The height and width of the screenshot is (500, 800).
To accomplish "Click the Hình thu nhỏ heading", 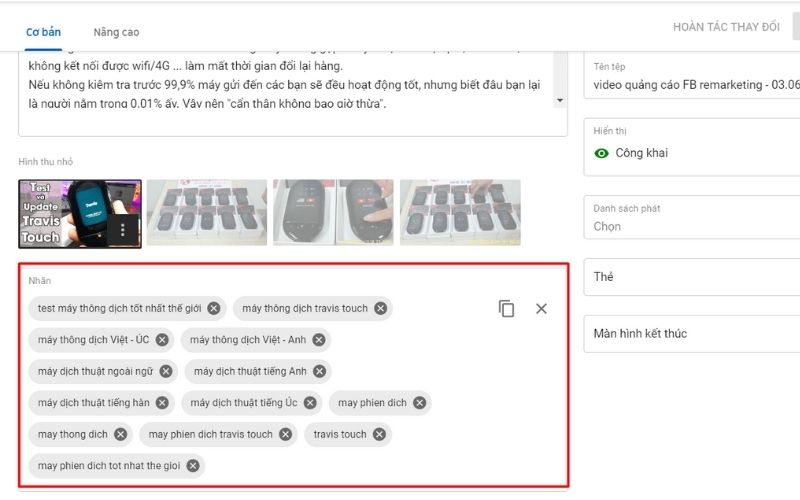I will [x=45, y=162].
